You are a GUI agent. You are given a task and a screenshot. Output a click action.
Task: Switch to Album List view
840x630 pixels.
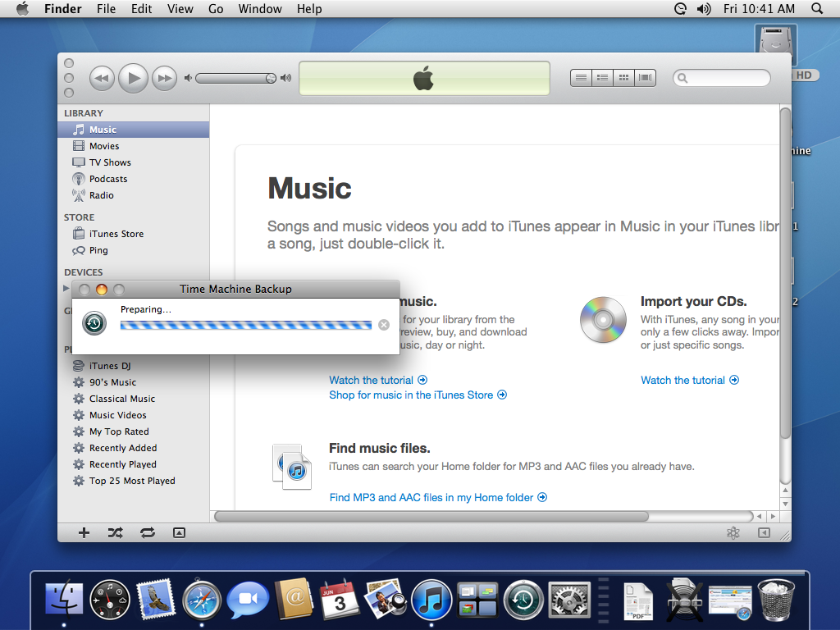602,78
